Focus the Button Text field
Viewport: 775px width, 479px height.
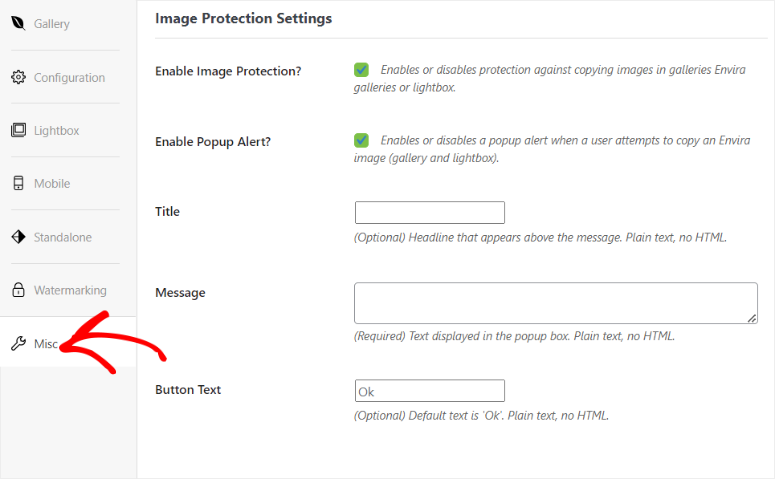(x=430, y=391)
